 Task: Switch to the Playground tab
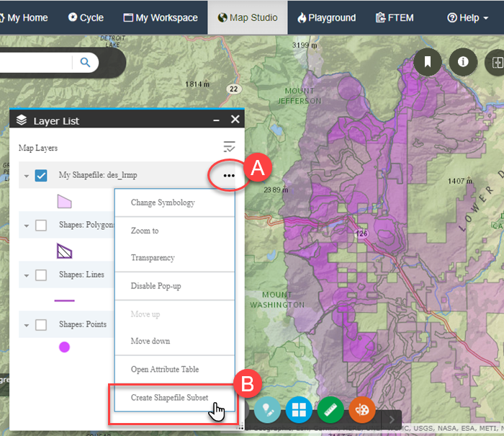[326, 17]
